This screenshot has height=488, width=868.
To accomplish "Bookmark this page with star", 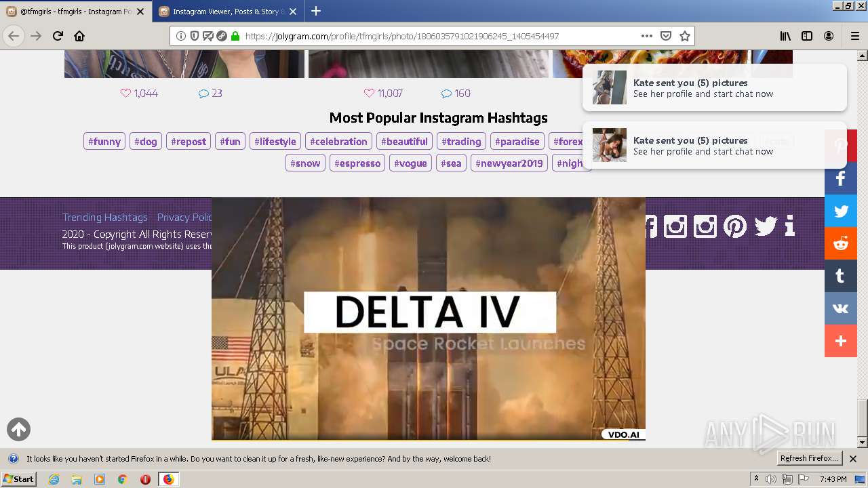I will pyautogui.click(x=685, y=36).
